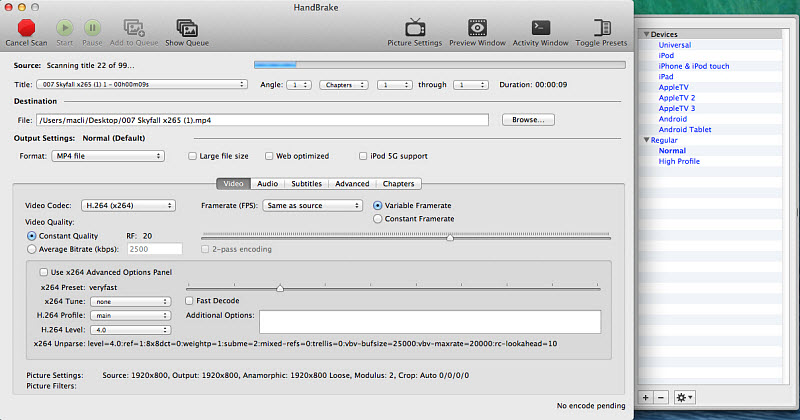Click the Additional Options text box
Screen dimensions: 800x420
430,322
